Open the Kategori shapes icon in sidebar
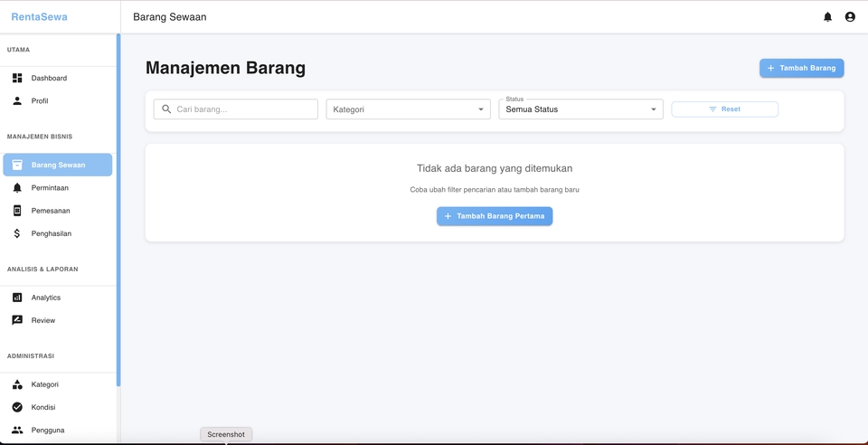 (x=17, y=384)
